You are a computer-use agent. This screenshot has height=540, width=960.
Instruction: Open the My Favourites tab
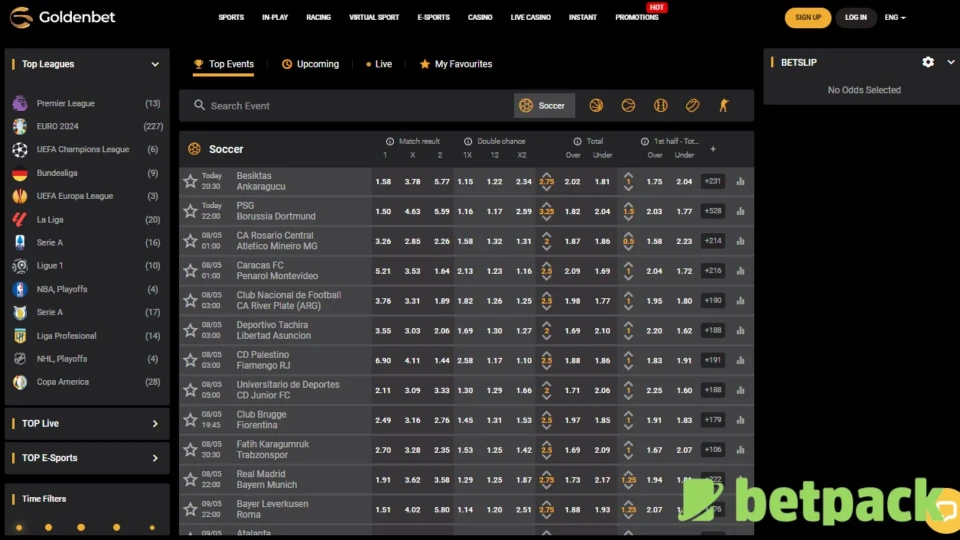click(x=456, y=64)
